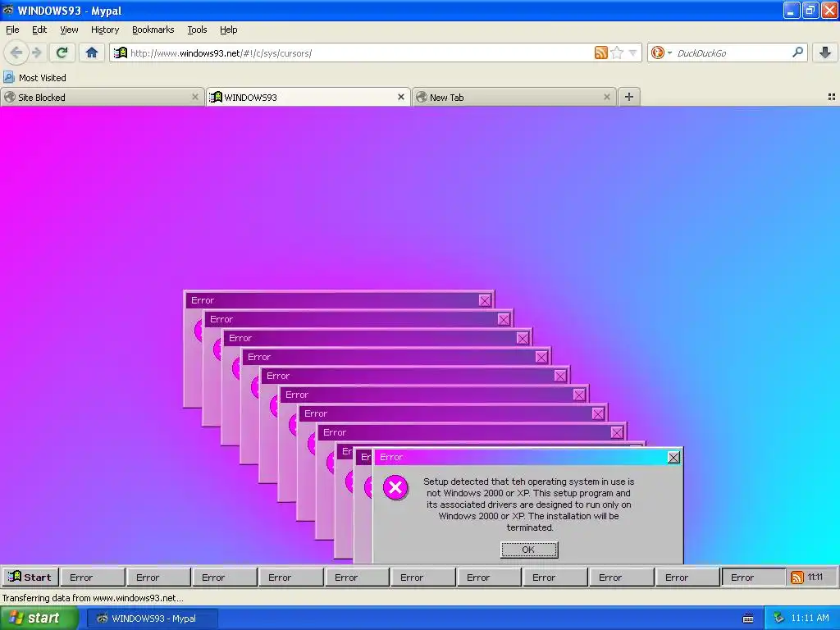
Task: Close the New Tab tab
Action: (x=606, y=97)
